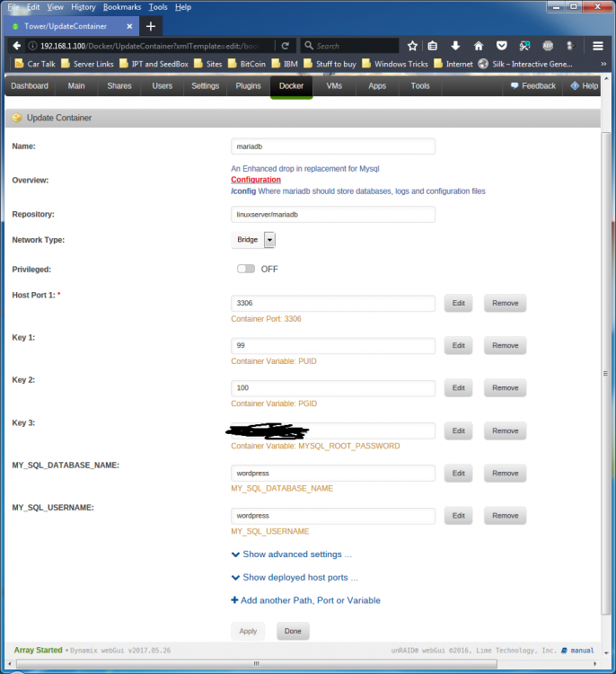The width and height of the screenshot is (616, 674).
Task: Reload the page with the refresh icon
Action: pyautogui.click(x=286, y=46)
